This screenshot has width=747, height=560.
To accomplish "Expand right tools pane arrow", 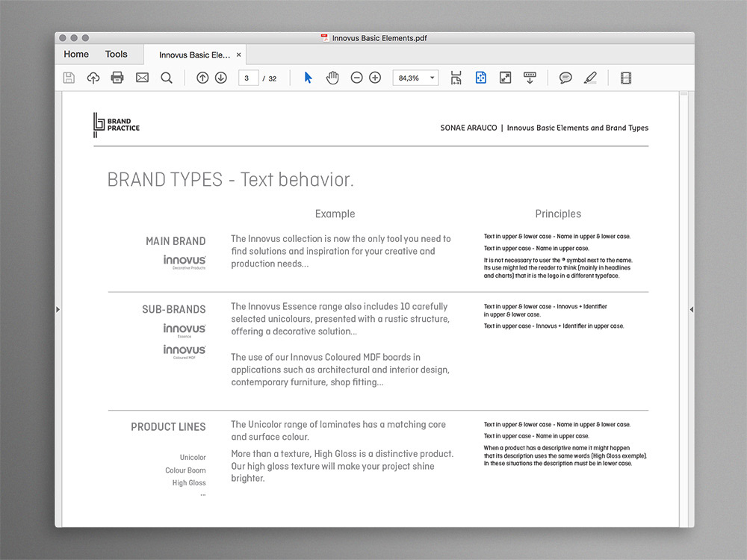I will point(691,310).
